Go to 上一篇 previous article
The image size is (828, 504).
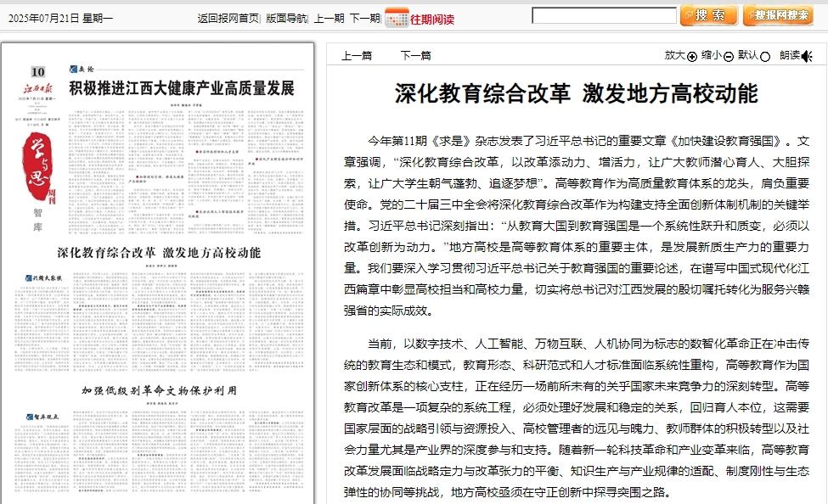(x=357, y=56)
